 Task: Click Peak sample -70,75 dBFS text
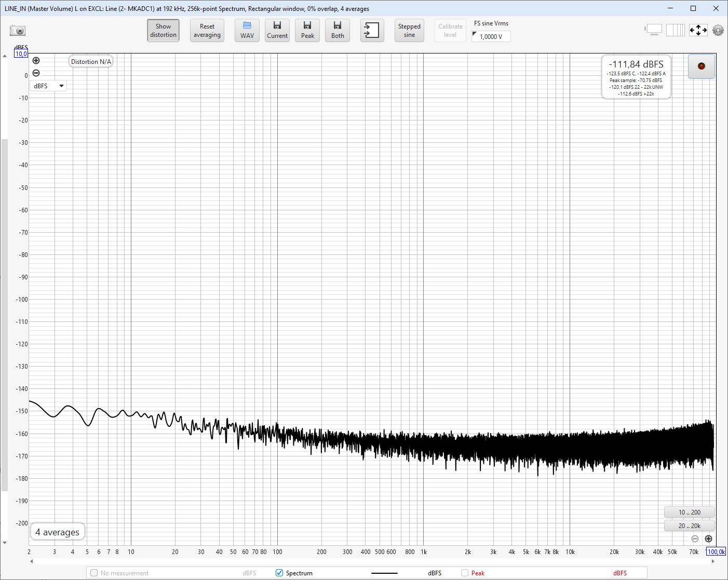coord(636,80)
